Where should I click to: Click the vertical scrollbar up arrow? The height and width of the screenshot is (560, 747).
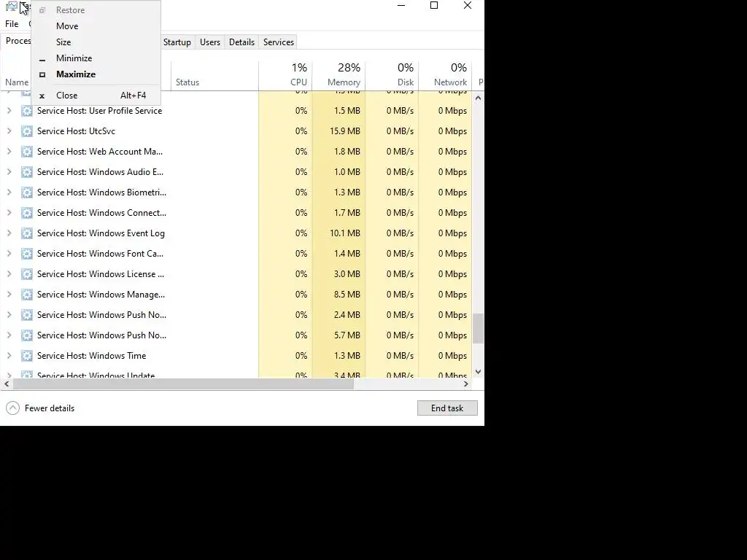pos(479,98)
